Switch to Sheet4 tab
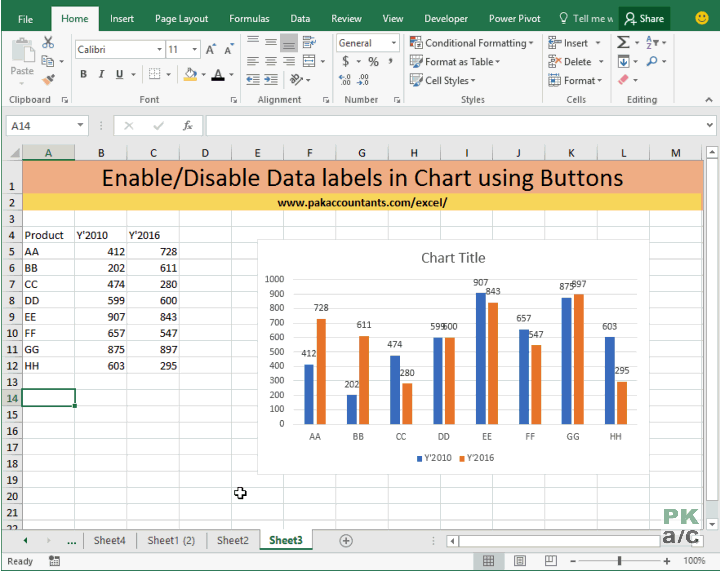The height and width of the screenshot is (571, 720). [109, 540]
